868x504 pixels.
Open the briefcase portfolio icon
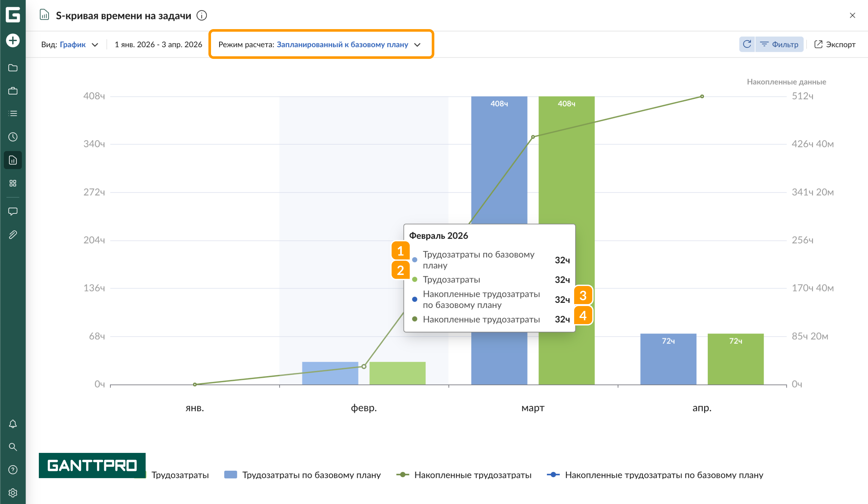click(13, 91)
